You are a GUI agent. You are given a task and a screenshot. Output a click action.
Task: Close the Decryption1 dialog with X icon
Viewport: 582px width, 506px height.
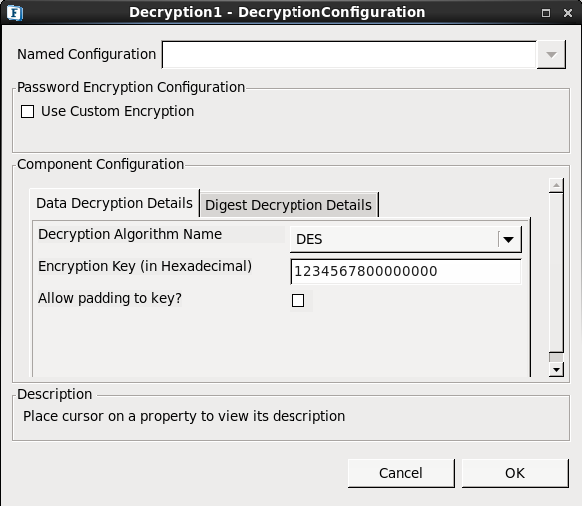tap(568, 13)
